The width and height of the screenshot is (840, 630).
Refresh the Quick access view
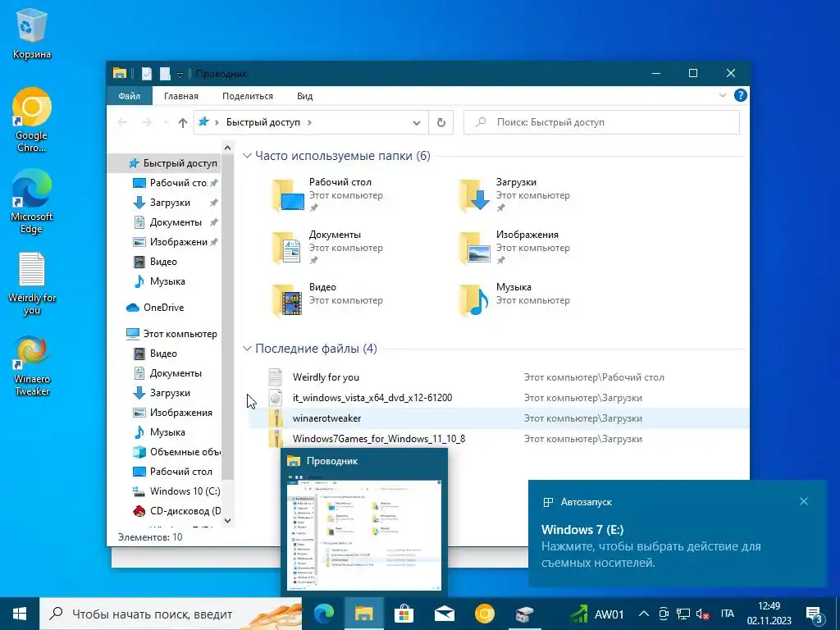coord(441,123)
